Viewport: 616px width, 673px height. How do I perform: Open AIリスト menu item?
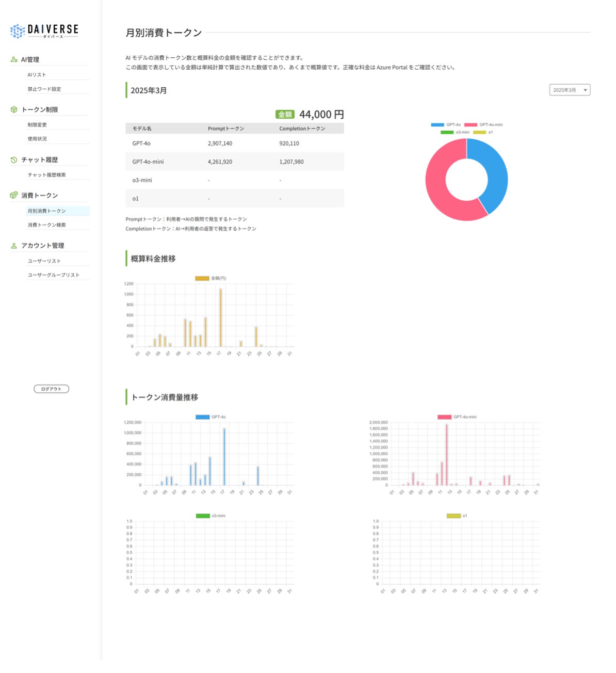click(37, 75)
